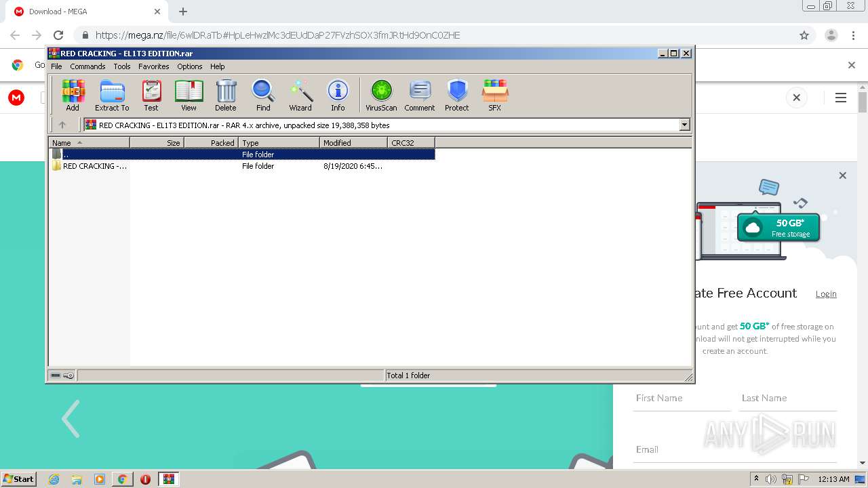Screen dimensions: 868x488
Task: Open the Wizard wand icon
Action: (300, 95)
